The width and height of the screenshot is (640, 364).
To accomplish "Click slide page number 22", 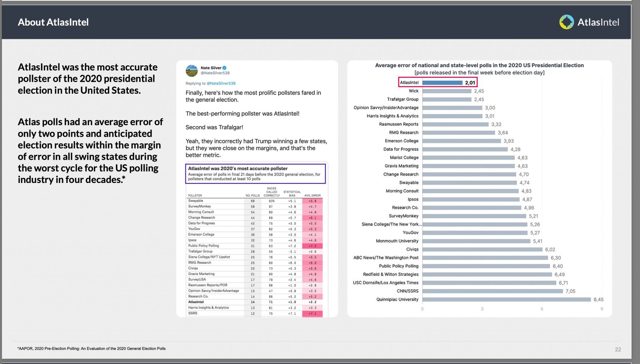I will pyautogui.click(x=618, y=349).
